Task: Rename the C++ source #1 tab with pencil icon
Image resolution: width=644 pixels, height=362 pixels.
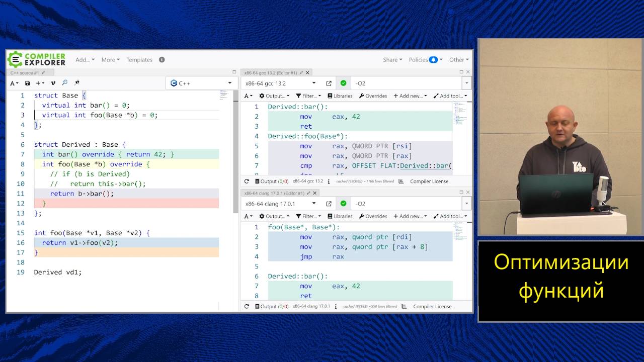Action: tap(43, 73)
